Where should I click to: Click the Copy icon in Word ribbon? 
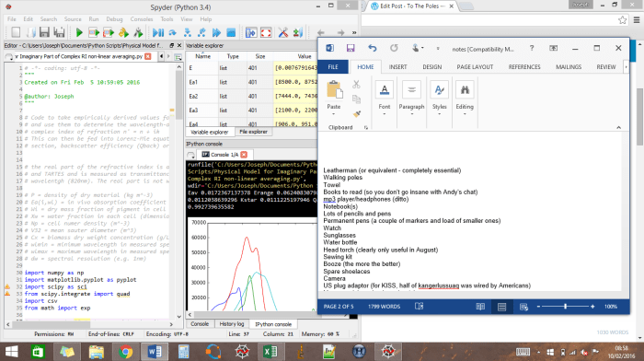[356, 99]
